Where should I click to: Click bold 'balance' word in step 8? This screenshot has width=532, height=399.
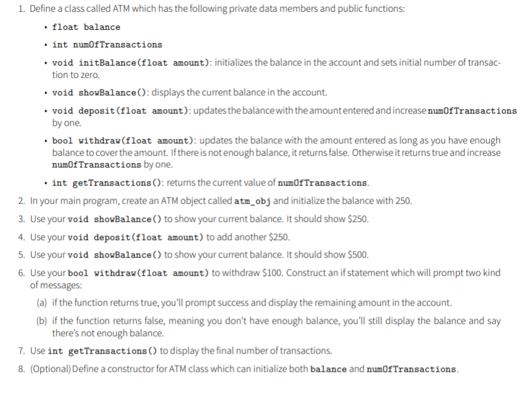tap(328, 369)
